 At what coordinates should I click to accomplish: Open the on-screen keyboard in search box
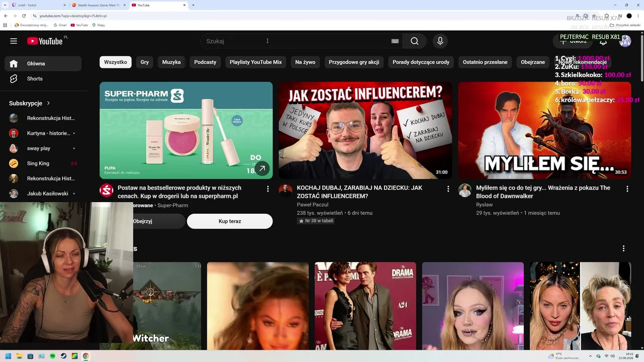pos(395,41)
